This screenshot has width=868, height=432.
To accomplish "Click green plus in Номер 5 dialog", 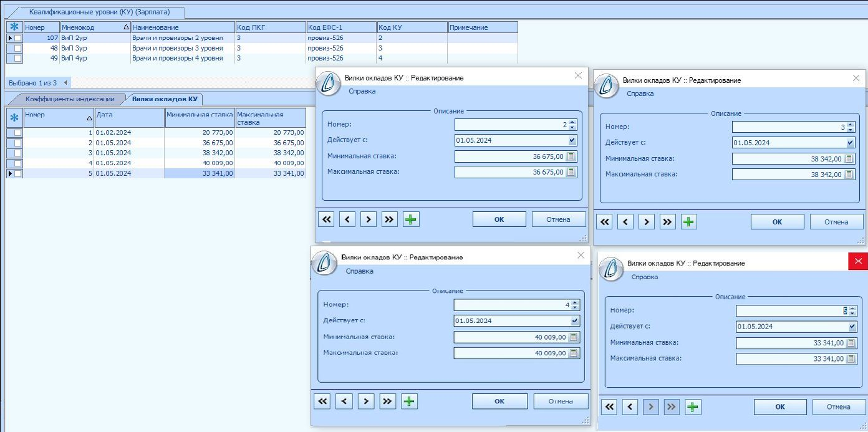I will point(692,407).
